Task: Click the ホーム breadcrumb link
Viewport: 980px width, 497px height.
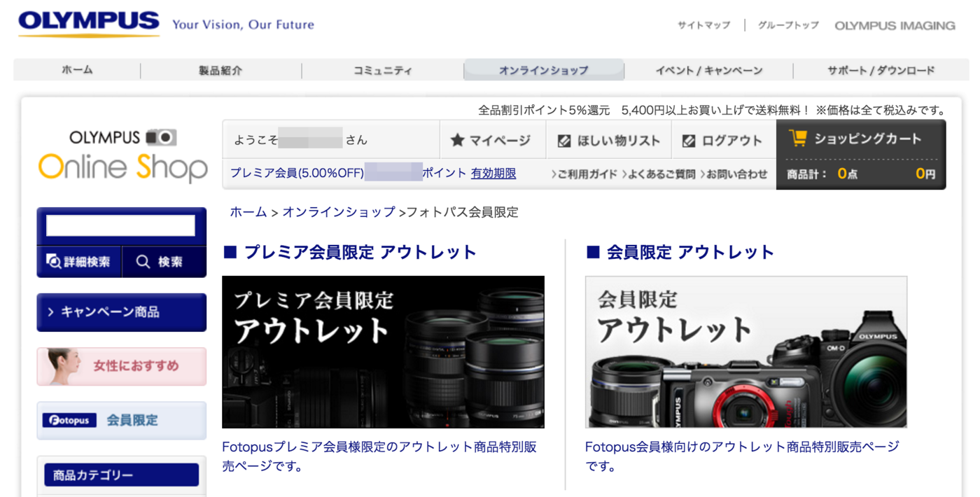Action: 248,212
